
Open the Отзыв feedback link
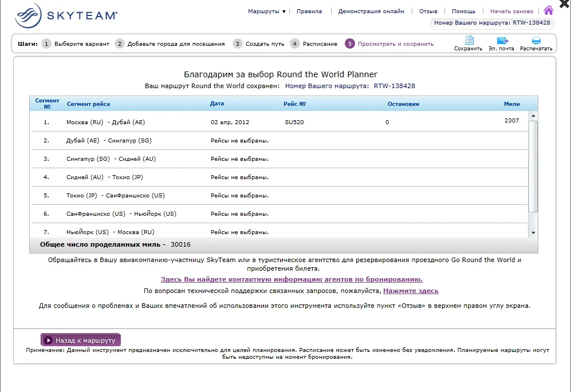pos(428,11)
